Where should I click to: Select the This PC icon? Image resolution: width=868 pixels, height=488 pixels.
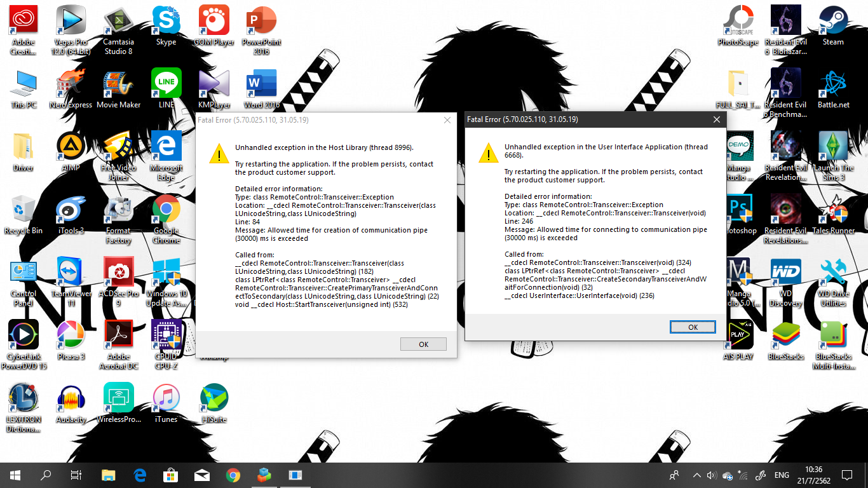point(24,88)
